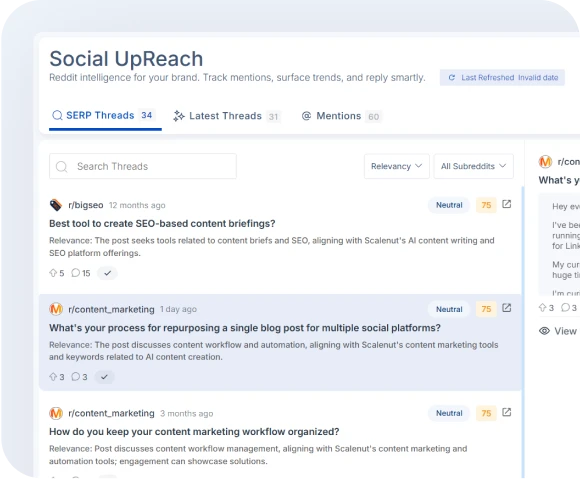Click the refresh icon beside Last Refreshed
The image size is (580, 479).
[452, 78]
